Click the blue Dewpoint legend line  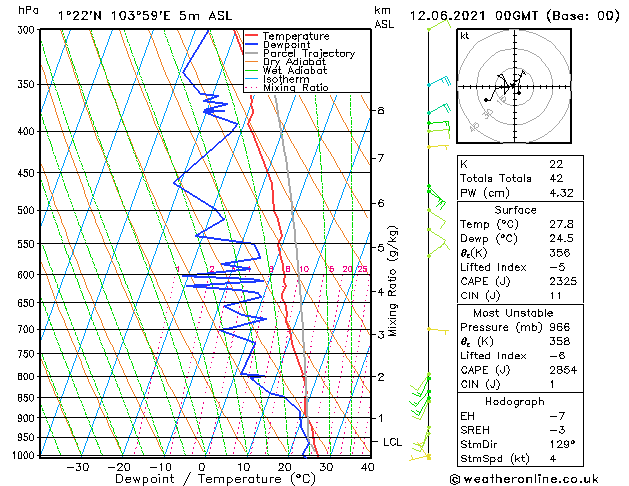point(252,45)
